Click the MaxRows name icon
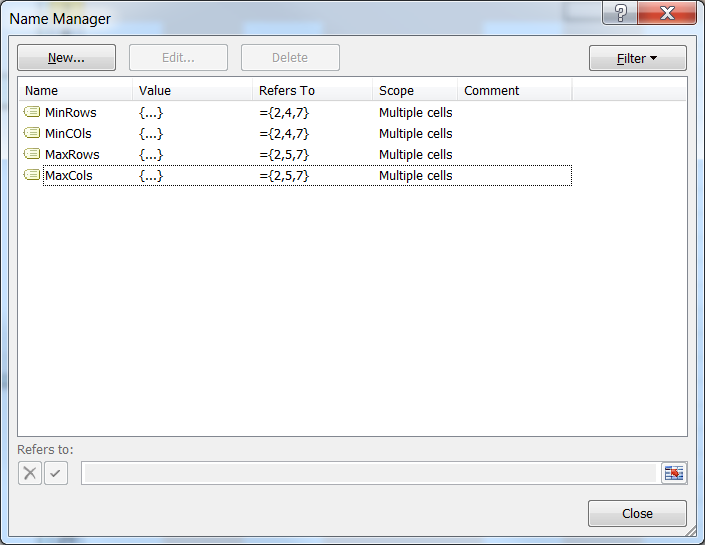Screen dimensions: 705x545 tap(31, 154)
